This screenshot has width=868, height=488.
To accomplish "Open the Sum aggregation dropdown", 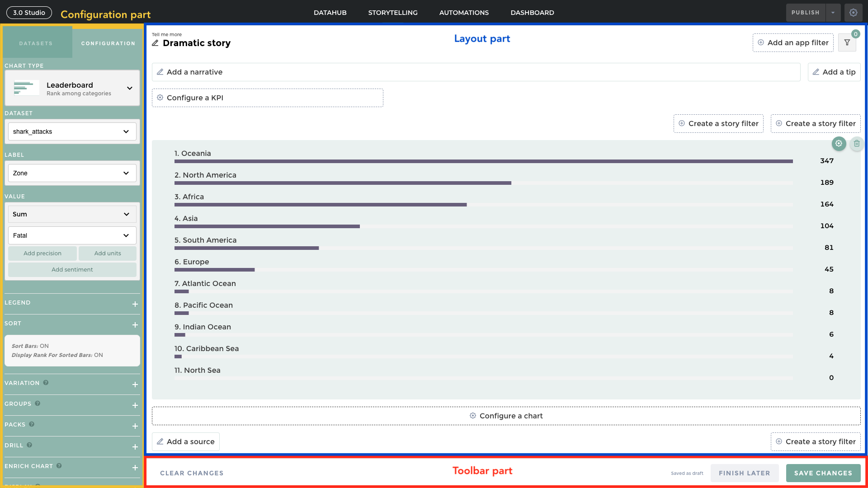I will (x=72, y=214).
